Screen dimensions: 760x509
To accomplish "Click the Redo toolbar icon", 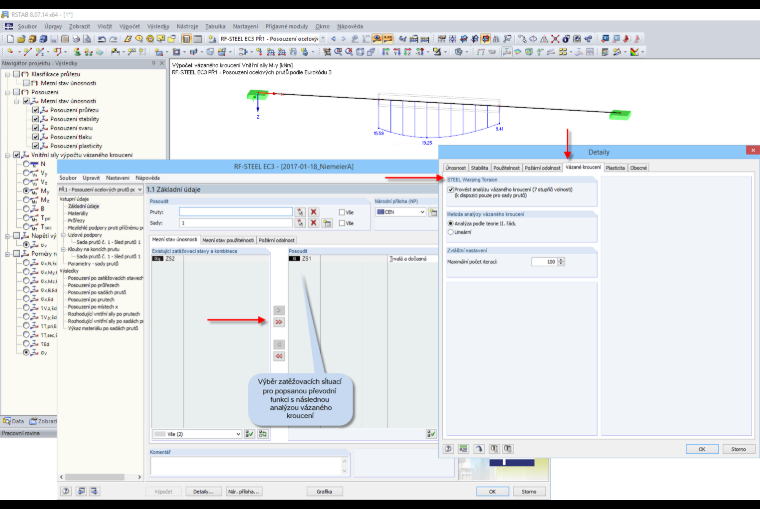I will click(x=112, y=39).
